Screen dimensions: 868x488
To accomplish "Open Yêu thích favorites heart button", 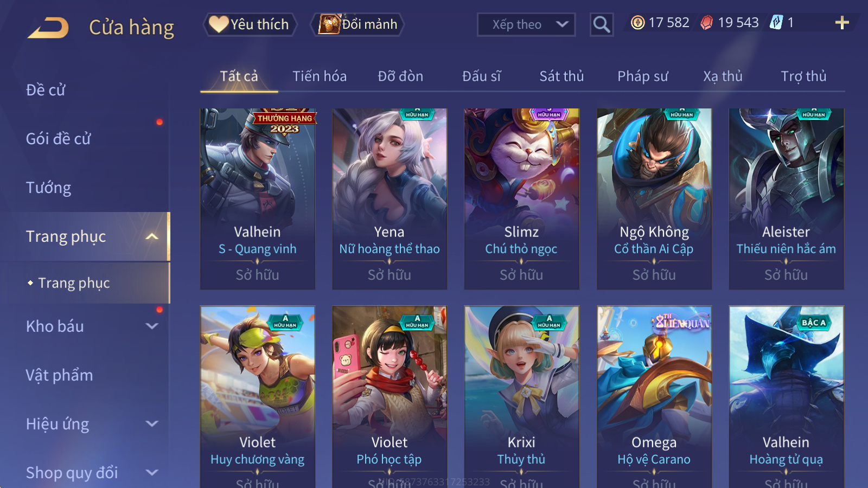I will [x=250, y=24].
